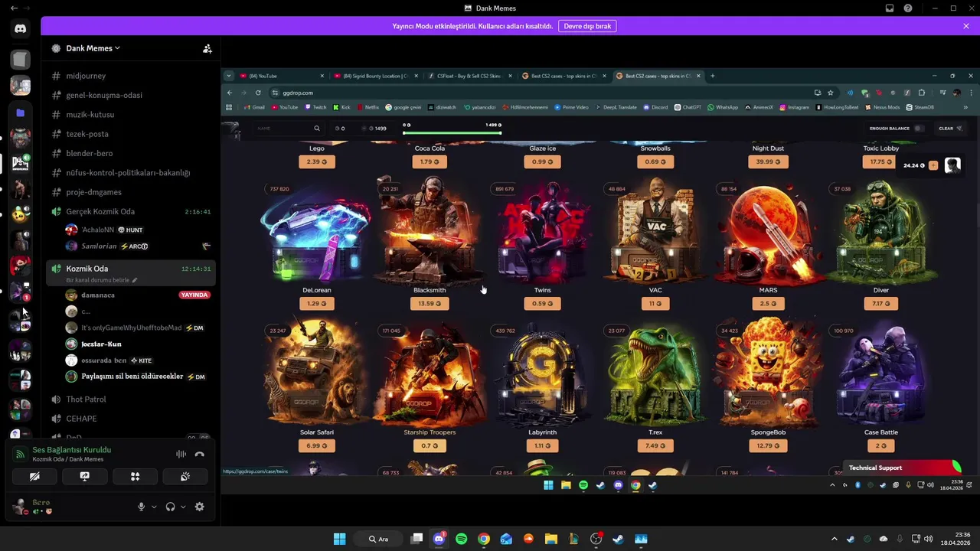The height and width of the screenshot is (551, 980).
Task: Click voice connection signal icon
Action: pyautogui.click(x=21, y=454)
